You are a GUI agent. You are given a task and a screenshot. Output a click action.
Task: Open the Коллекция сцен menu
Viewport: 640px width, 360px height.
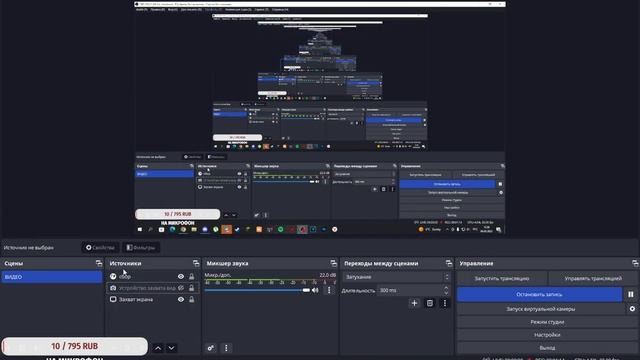click(x=238, y=9)
